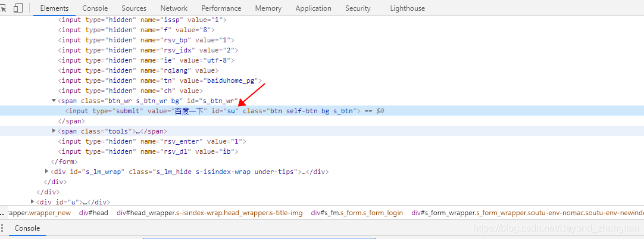Show the Security tab

click(358, 8)
